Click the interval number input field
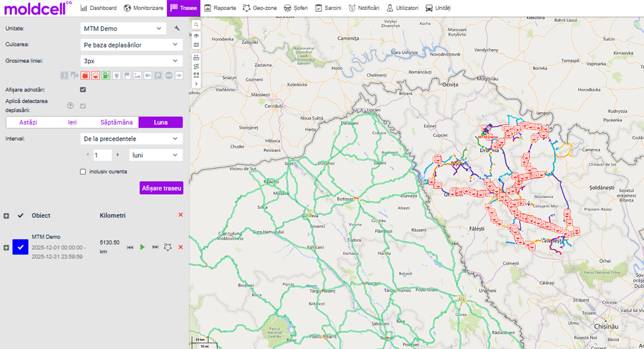 pyautogui.click(x=103, y=155)
